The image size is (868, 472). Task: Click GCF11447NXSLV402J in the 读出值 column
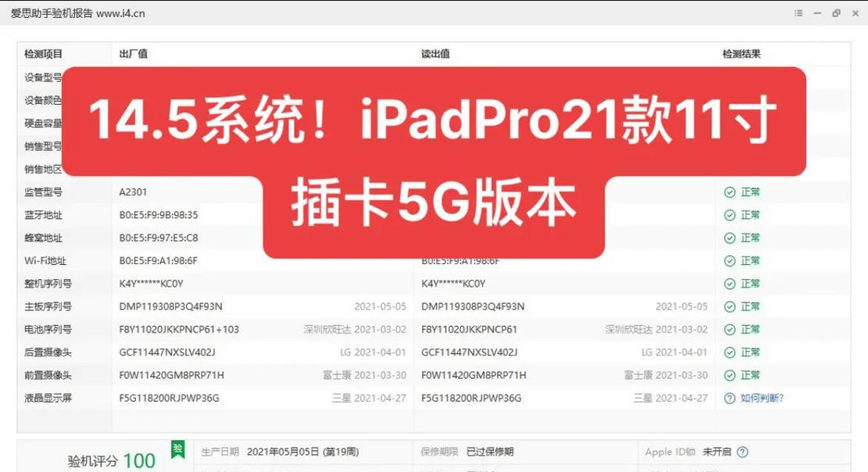(x=470, y=352)
